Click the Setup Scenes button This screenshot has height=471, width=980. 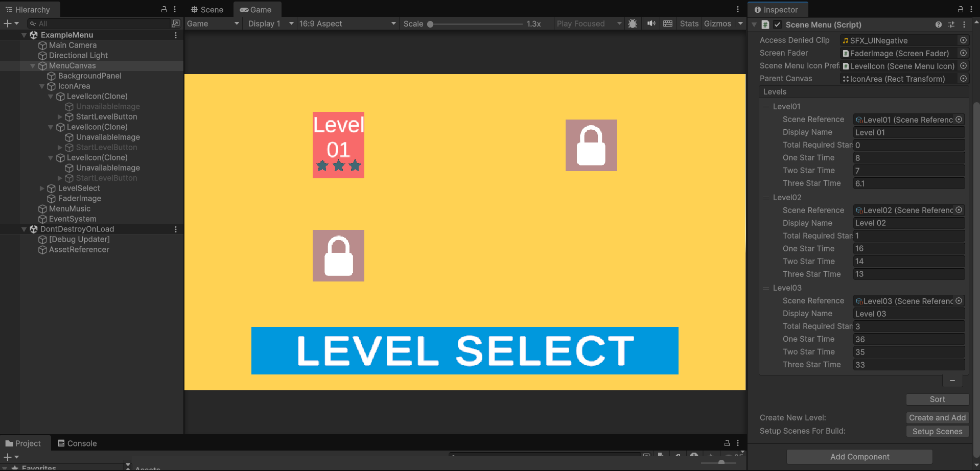[937, 431]
